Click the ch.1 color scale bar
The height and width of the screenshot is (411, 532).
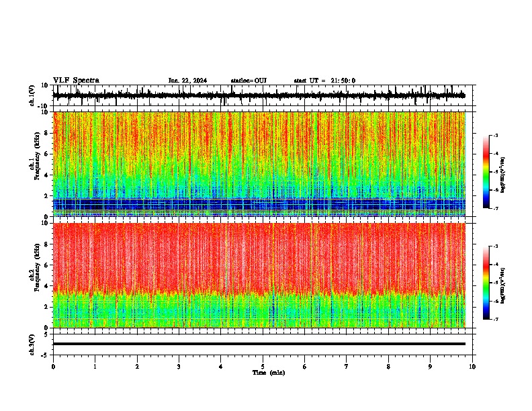click(x=486, y=172)
